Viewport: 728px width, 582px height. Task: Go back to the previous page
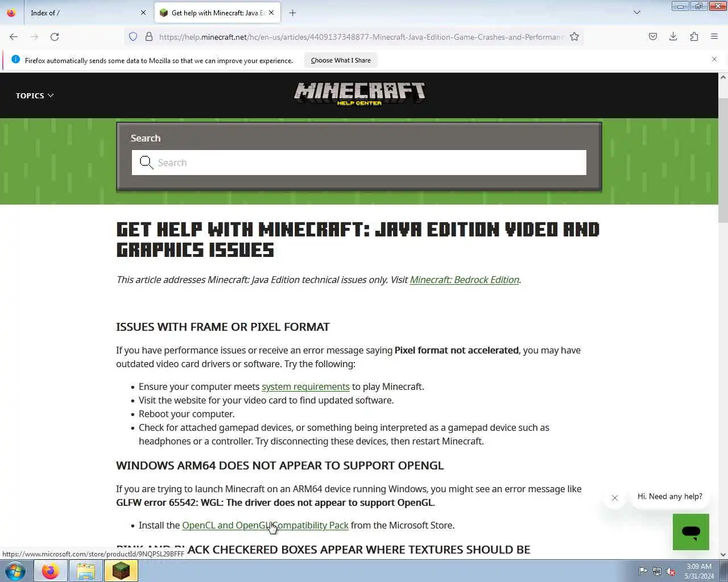pos(14,37)
